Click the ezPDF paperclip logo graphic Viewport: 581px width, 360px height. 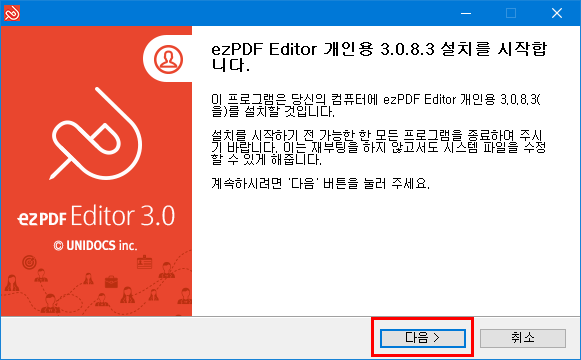coord(96,134)
